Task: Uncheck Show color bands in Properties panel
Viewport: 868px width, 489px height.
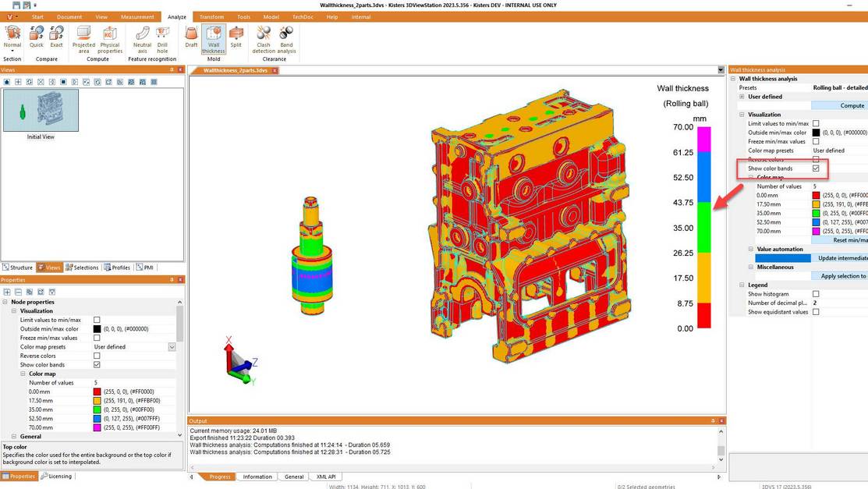Action: click(97, 365)
